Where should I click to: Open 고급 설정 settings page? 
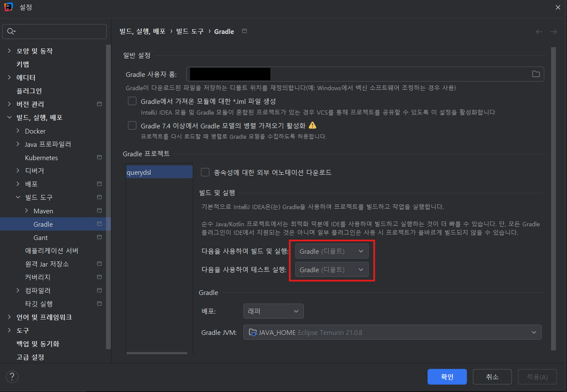pos(30,357)
